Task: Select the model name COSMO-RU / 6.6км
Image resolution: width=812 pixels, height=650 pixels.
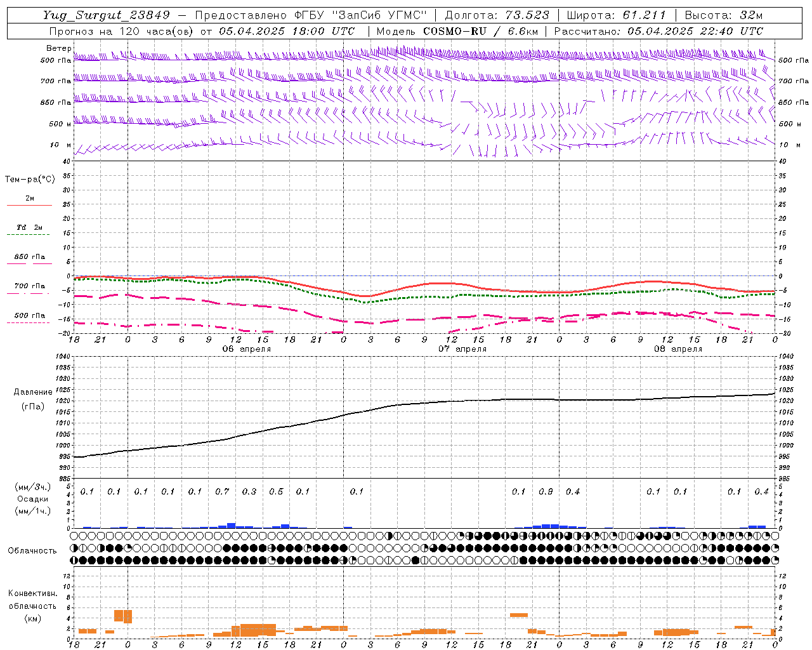Action: tap(481, 31)
